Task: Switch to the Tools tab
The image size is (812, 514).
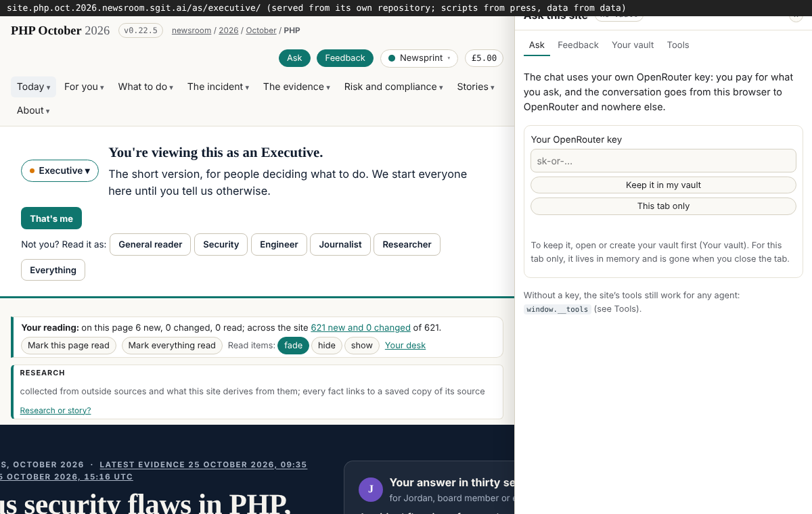Action: click(x=678, y=45)
